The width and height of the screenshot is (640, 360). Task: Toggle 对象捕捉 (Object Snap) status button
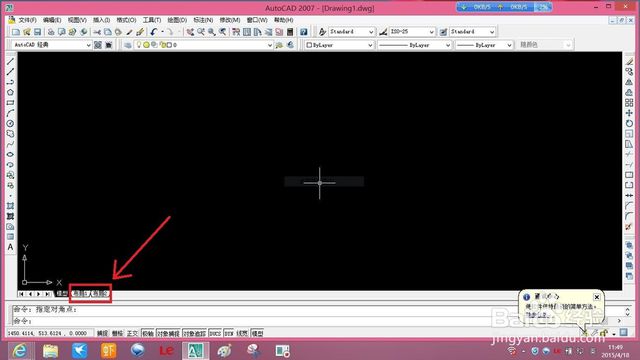(x=168, y=333)
